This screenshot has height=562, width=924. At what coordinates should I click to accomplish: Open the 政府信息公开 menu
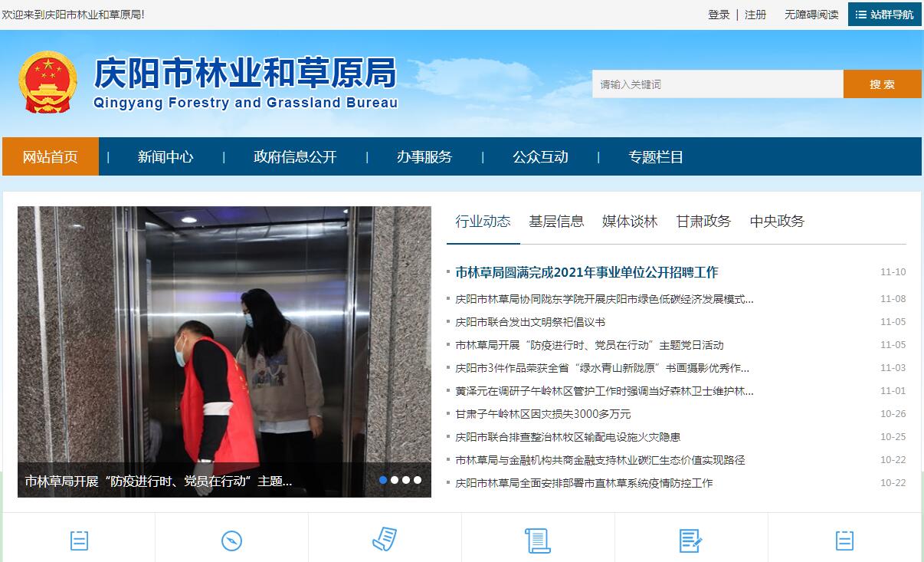pyautogui.click(x=295, y=157)
